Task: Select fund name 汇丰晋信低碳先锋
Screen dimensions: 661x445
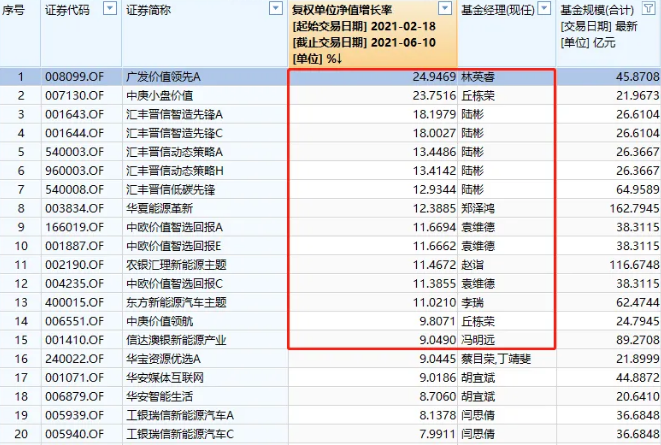Action: tap(171, 190)
